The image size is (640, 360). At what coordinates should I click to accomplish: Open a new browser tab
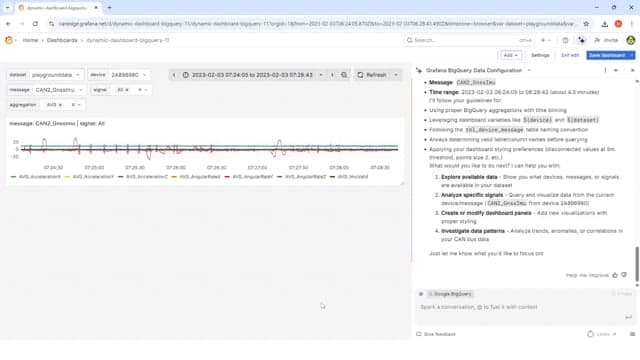click(109, 7)
